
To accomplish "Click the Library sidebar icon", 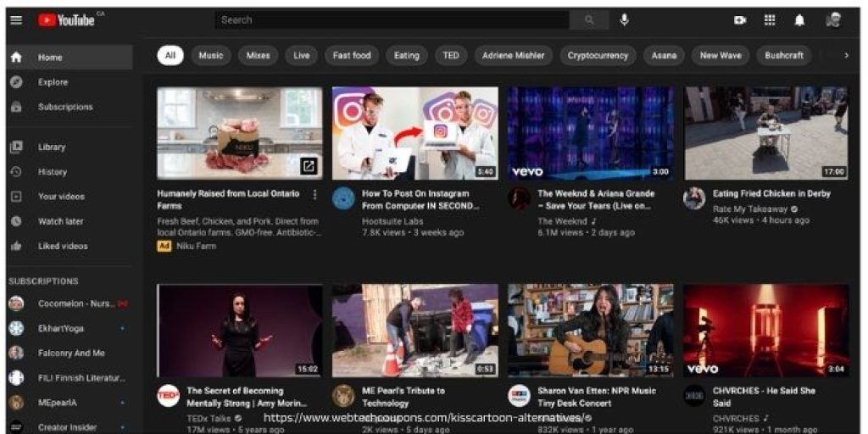I will pos(17,147).
